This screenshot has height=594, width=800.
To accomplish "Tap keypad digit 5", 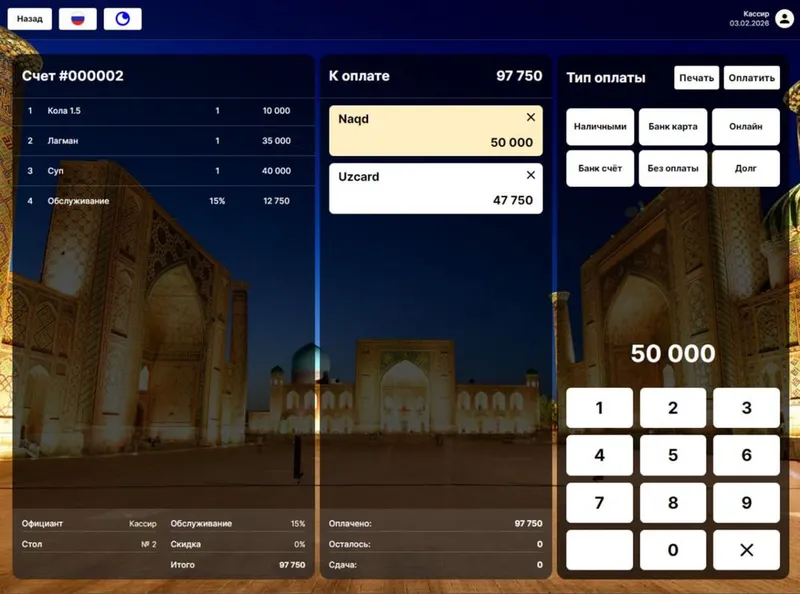I will coord(673,455).
